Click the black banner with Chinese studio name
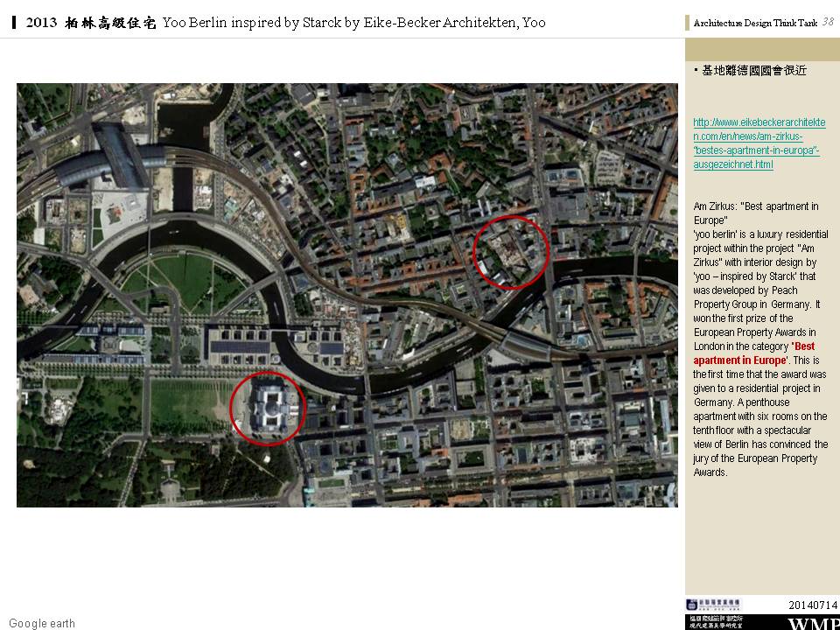This screenshot has width=840, height=630. point(715,622)
